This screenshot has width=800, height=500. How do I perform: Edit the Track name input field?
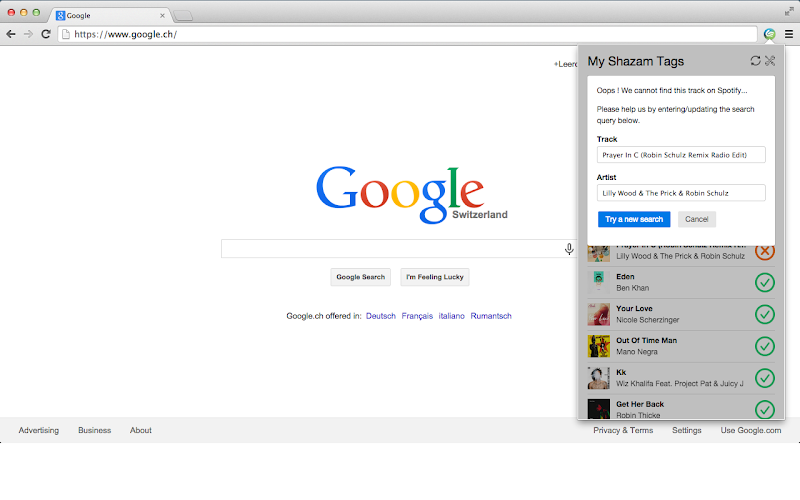[x=681, y=155]
